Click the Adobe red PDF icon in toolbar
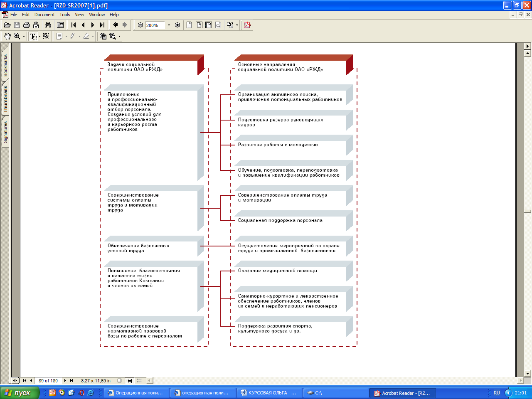This screenshot has height=399, width=532. point(247,25)
